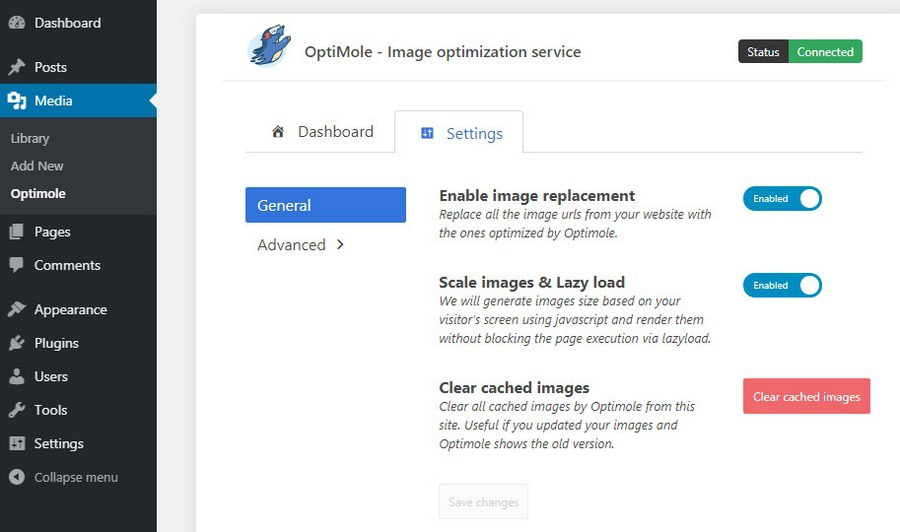The height and width of the screenshot is (532, 900).
Task: Toggle the Enable image replacement switch
Action: (x=782, y=199)
